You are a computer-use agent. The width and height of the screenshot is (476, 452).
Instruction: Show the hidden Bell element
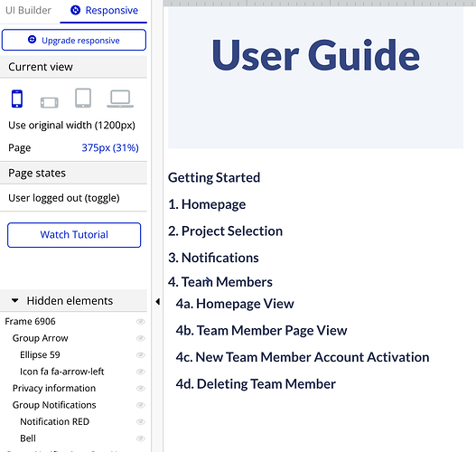point(141,438)
